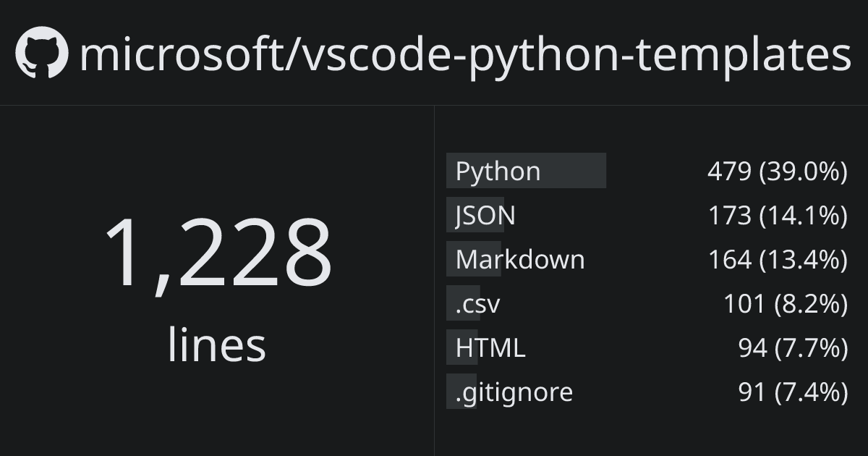Viewport: 868px width, 456px height.
Task: Click the small .gitignore percentage bar
Action: [451, 392]
